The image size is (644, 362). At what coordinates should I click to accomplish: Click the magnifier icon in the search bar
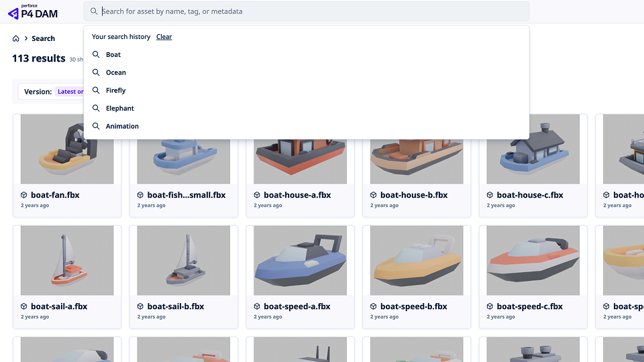94,11
